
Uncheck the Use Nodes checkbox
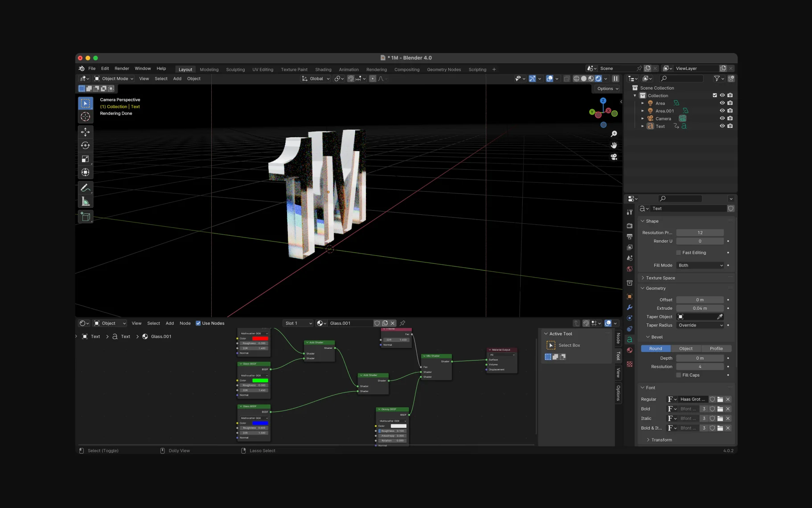[x=198, y=324]
